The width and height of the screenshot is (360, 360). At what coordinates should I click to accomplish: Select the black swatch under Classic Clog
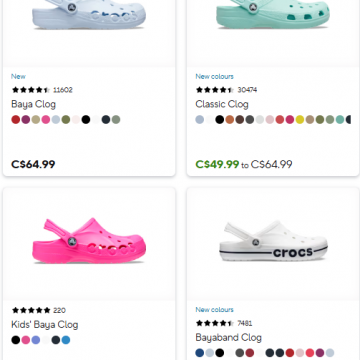pos(220,119)
